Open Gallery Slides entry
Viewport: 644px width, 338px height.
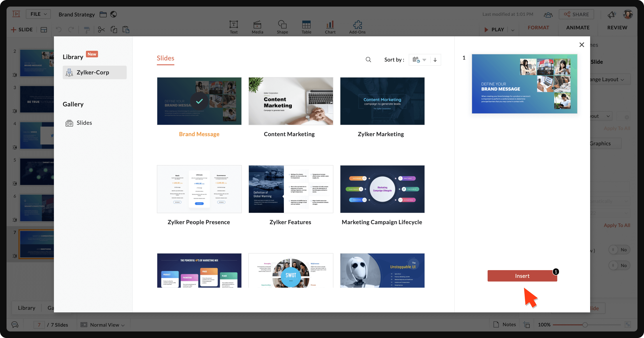(x=79, y=123)
